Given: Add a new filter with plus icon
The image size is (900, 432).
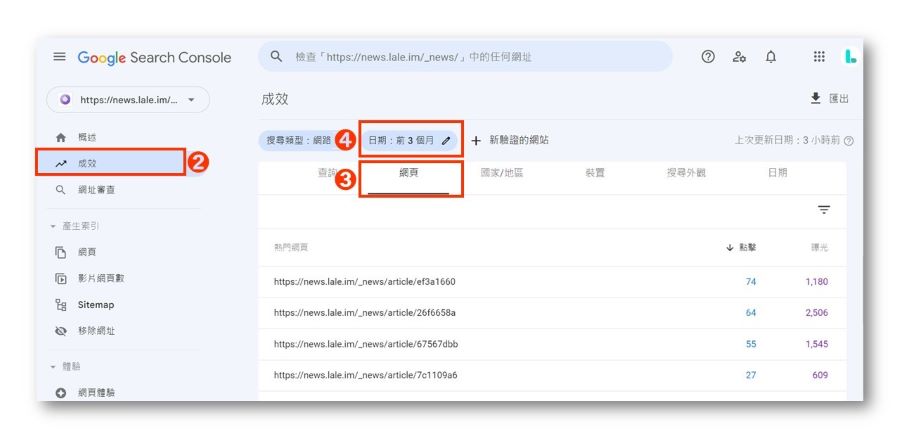Looking at the screenshot, I should click(476, 141).
